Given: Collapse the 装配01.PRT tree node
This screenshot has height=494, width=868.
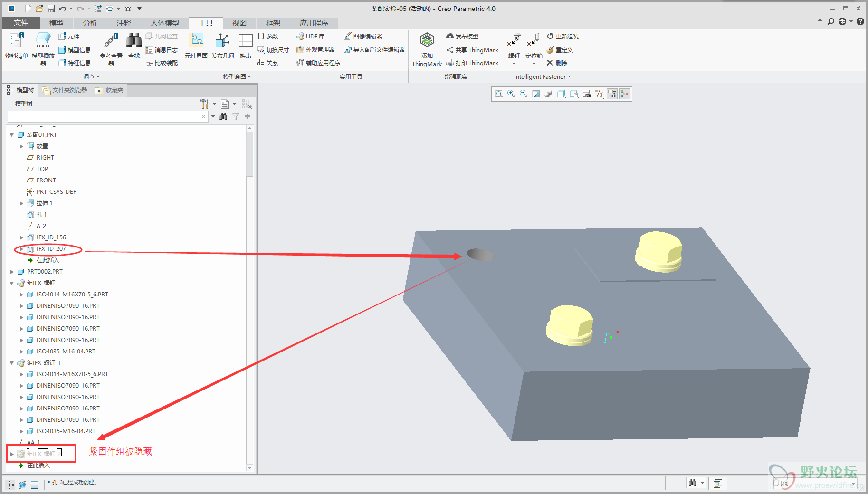Looking at the screenshot, I should (12, 135).
